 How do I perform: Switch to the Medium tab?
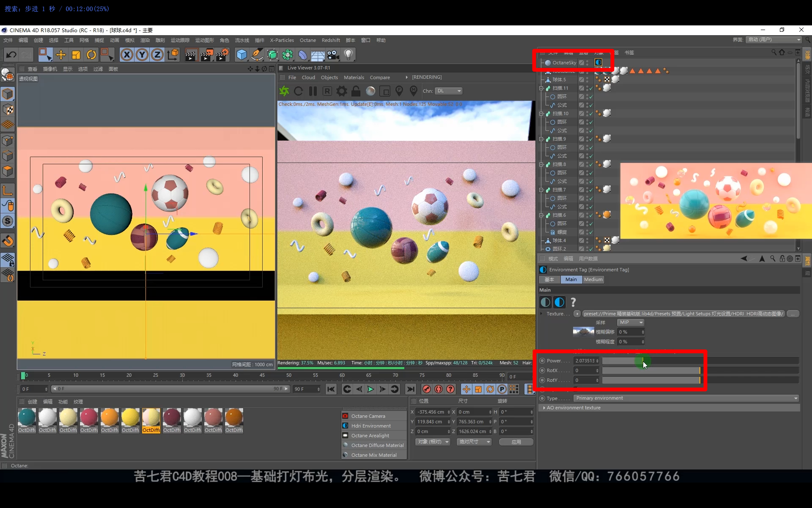[593, 279]
